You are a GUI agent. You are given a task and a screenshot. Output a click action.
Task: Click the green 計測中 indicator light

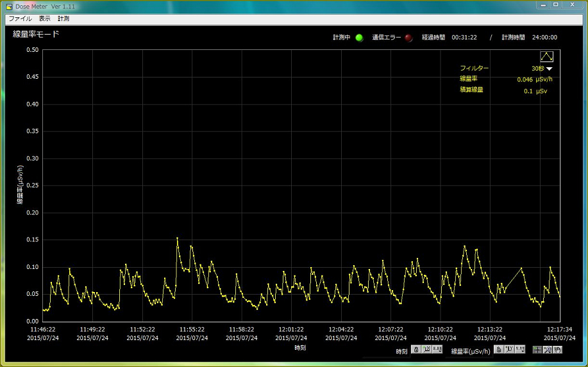pos(359,38)
